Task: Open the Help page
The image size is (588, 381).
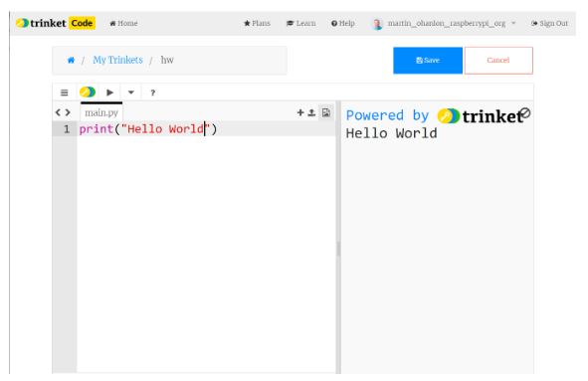Action: [x=342, y=23]
